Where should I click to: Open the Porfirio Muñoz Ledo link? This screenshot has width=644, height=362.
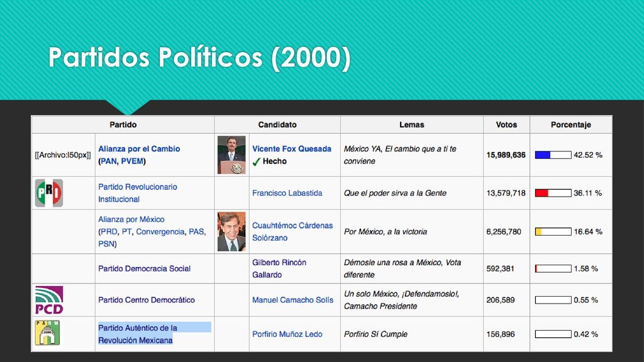[287, 334]
